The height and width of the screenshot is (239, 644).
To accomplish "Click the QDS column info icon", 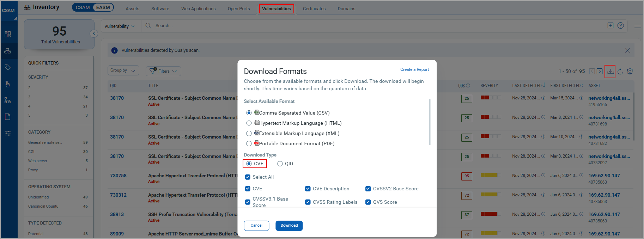I will (468, 86).
